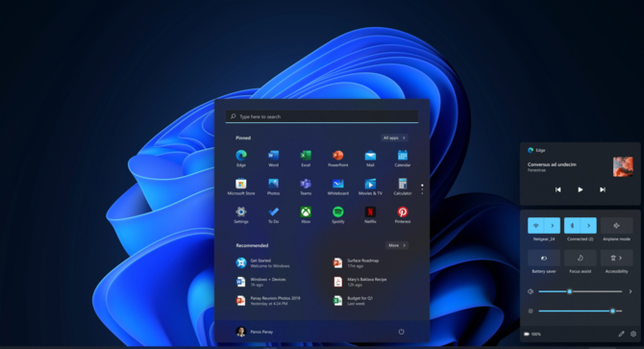The image size is (644, 349).
Task: Launch Netflix
Action: pos(370,214)
